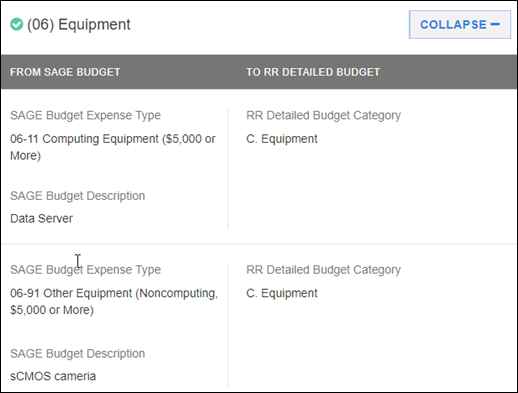Click SAGE Budget Description label above sCMOS cameria
This screenshot has height=393, width=518.
(77, 353)
